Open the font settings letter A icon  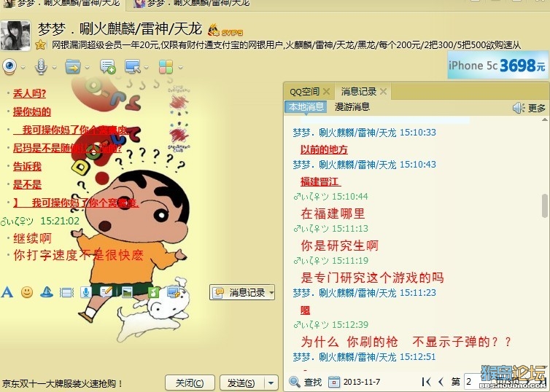[7, 291]
